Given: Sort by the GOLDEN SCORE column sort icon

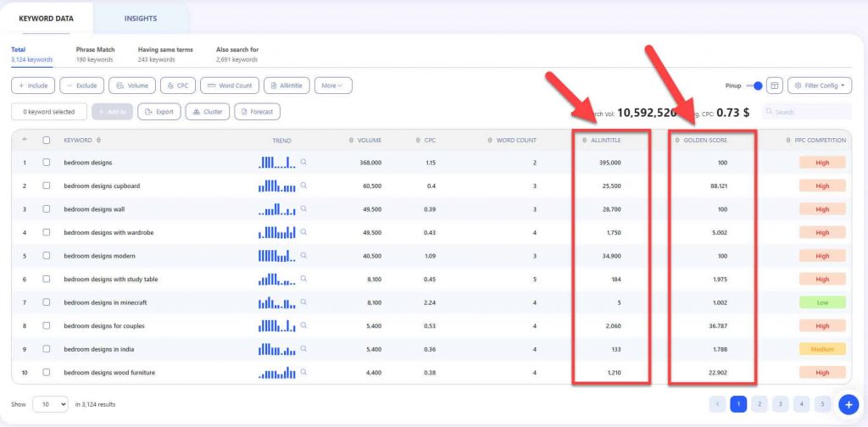Looking at the screenshot, I should (x=677, y=141).
